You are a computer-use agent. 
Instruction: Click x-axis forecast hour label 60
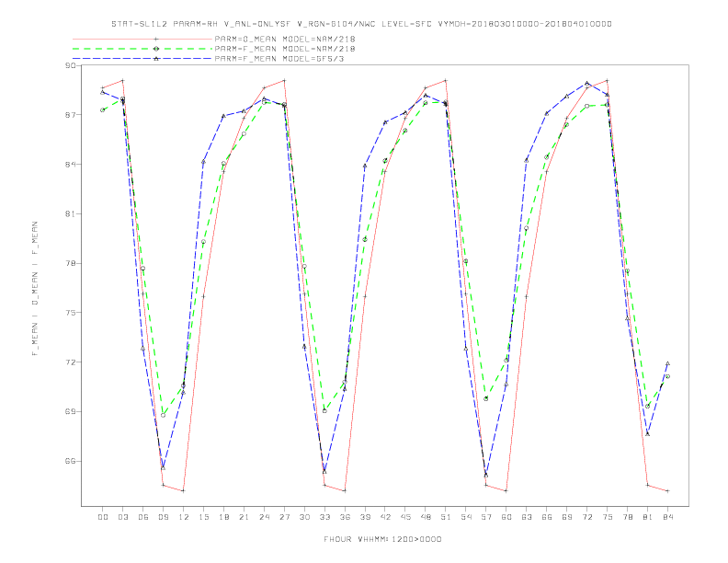pyautogui.click(x=506, y=517)
